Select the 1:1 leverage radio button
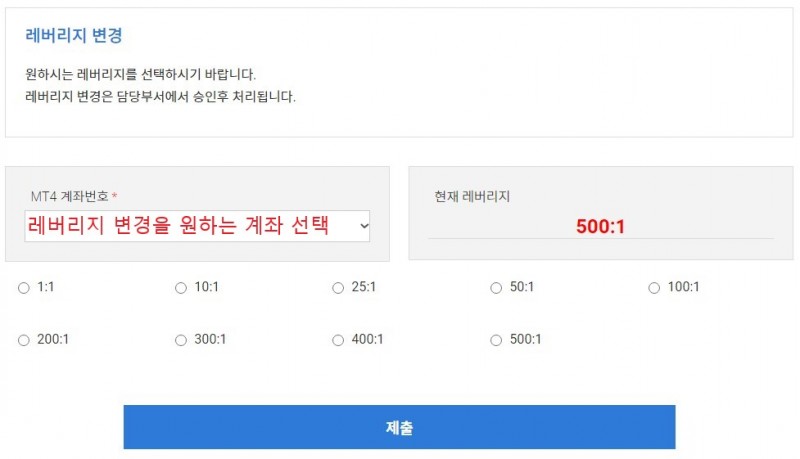 click(23, 288)
